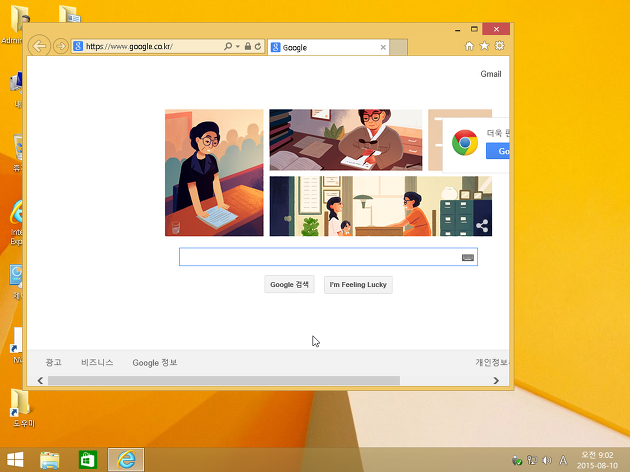Click the volume speaker tray icon
This screenshot has width=630, height=472.
click(547, 460)
